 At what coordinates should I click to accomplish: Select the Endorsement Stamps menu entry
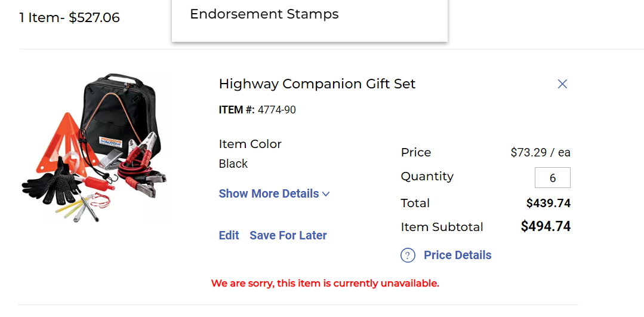click(x=264, y=14)
